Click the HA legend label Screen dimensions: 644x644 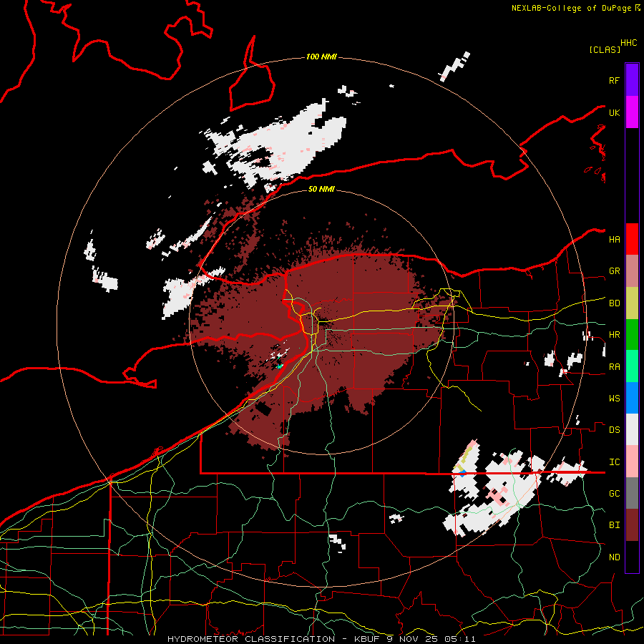coord(614,240)
